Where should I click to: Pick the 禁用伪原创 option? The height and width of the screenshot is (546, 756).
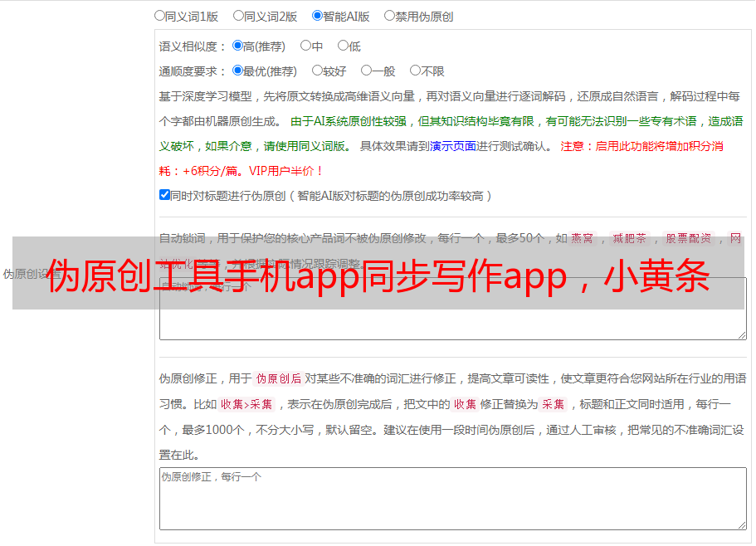coord(390,16)
